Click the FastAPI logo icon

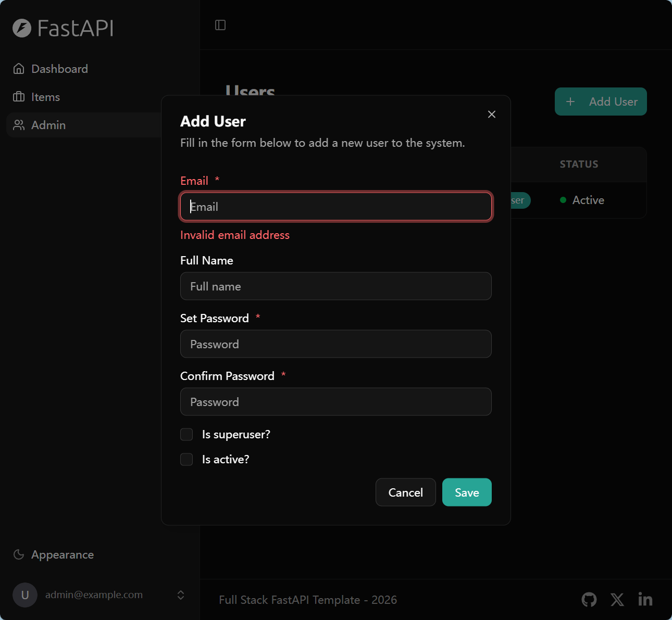pyautogui.click(x=22, y=28)
